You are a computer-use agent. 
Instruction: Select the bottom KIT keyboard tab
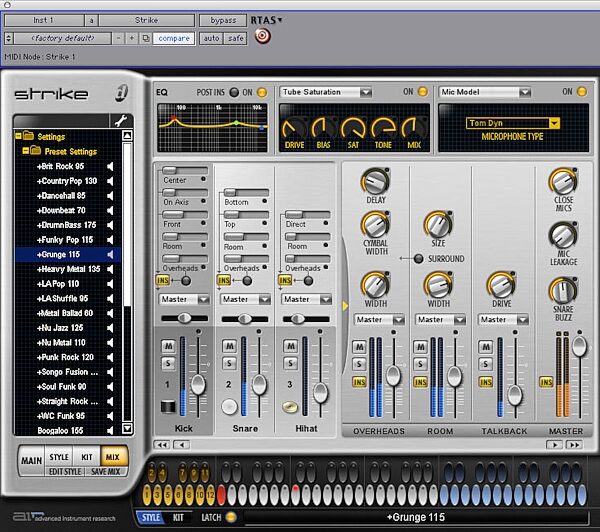click(178, 518)
